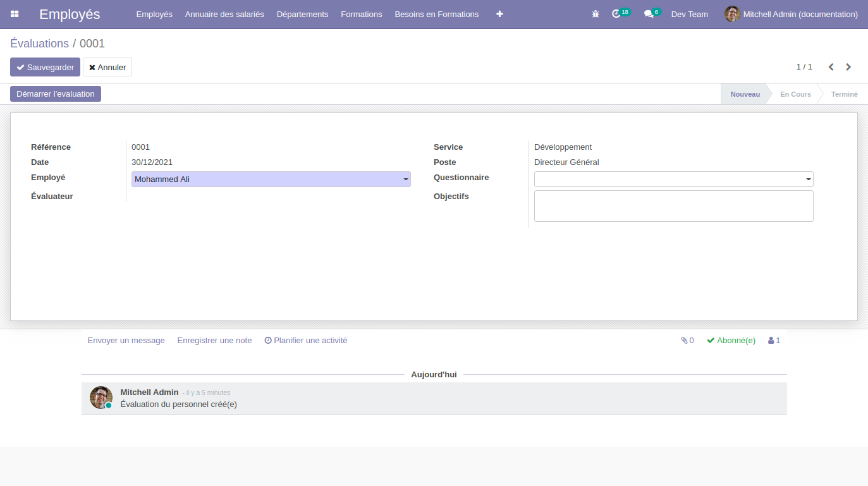
Task: Click the plus icon in the navbar
Action: pyautogui.click(x=499, y=14)
